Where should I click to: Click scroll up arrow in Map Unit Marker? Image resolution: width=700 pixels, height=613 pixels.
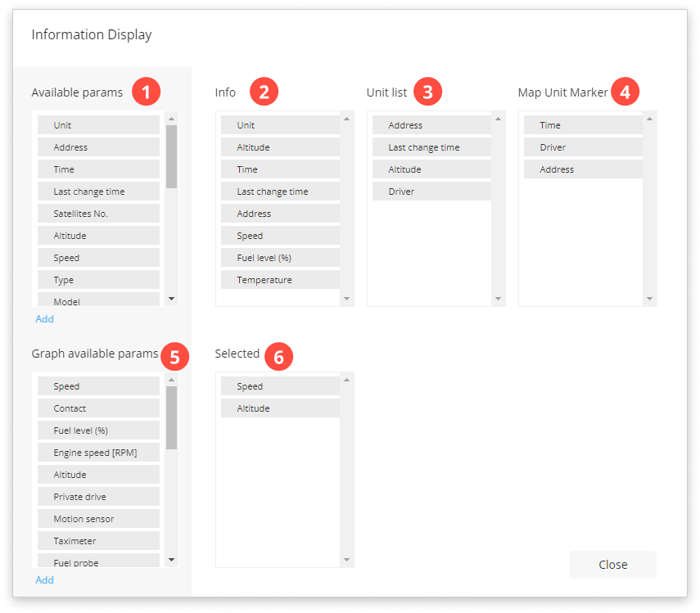(649, 119)
